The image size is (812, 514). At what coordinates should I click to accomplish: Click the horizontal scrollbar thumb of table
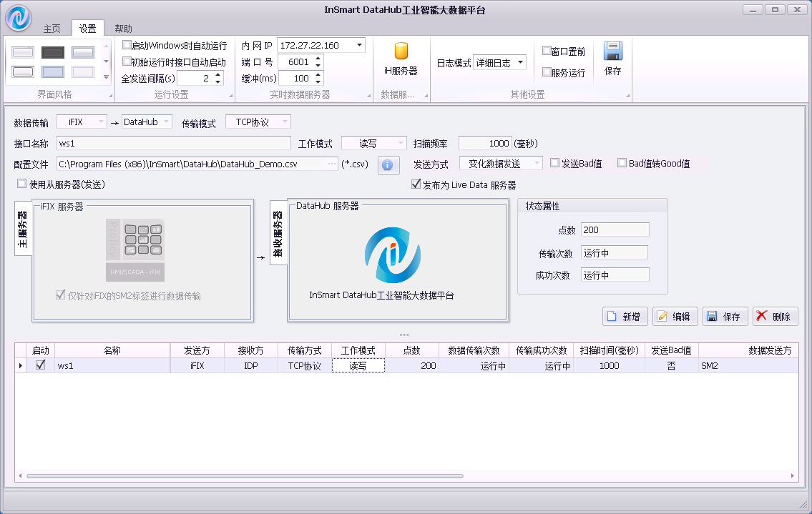click(x=245, y=475)
